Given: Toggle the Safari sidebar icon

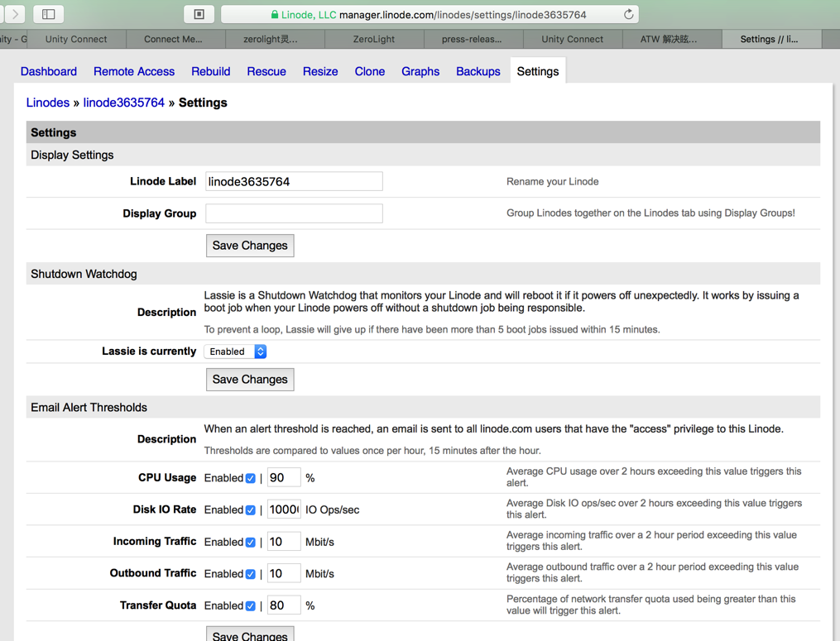Looking at the screenshot, I should (49, 14).
